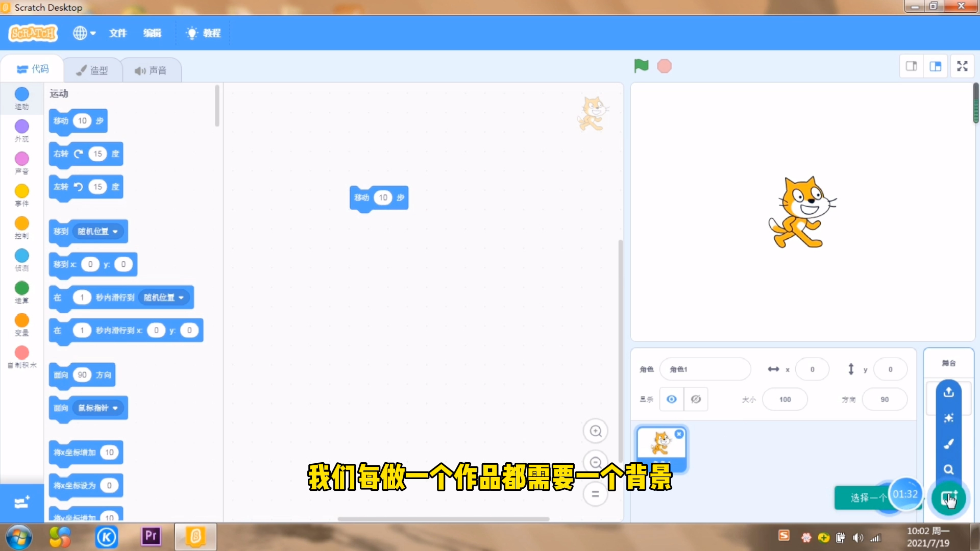Image resolution: width=980 pixels, height=551 pixels.
Task: Zoom in the code workspace
Action: coord(595,432)
